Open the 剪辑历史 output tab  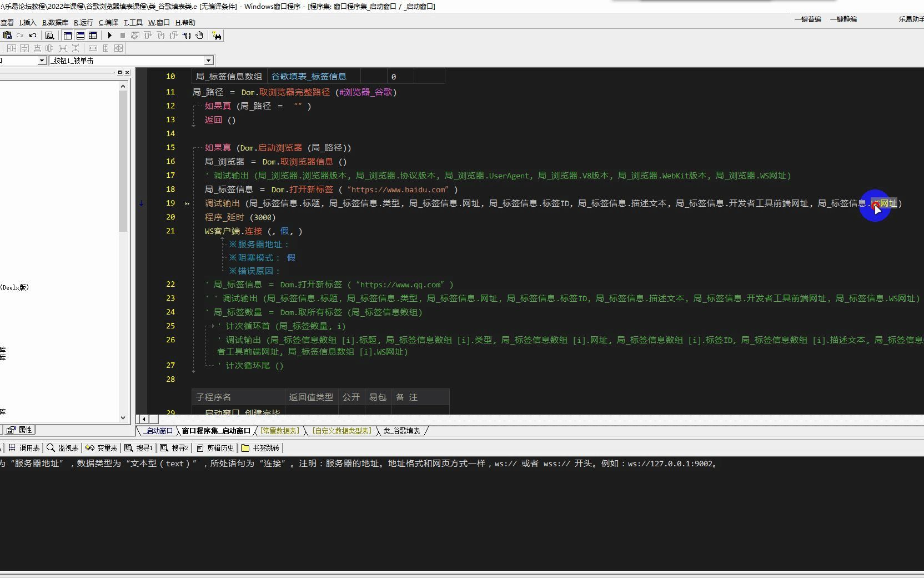point(215,448)
